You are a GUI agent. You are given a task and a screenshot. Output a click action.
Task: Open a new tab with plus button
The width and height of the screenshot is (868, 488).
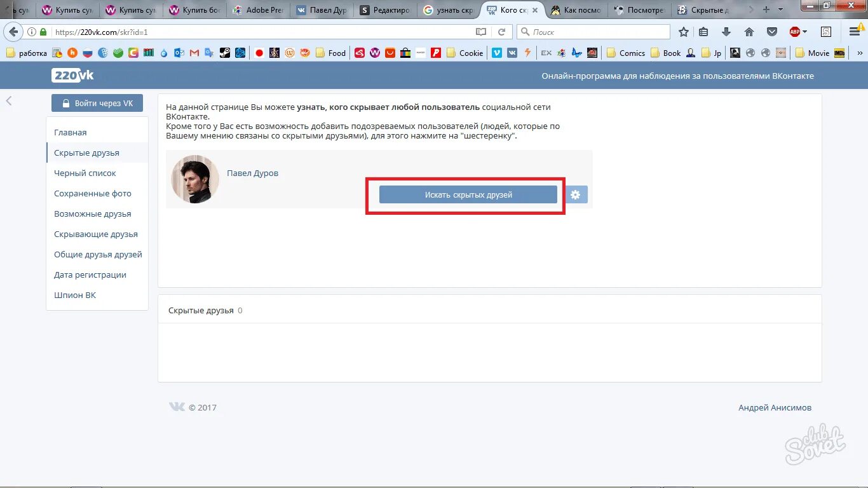(766, 10)
